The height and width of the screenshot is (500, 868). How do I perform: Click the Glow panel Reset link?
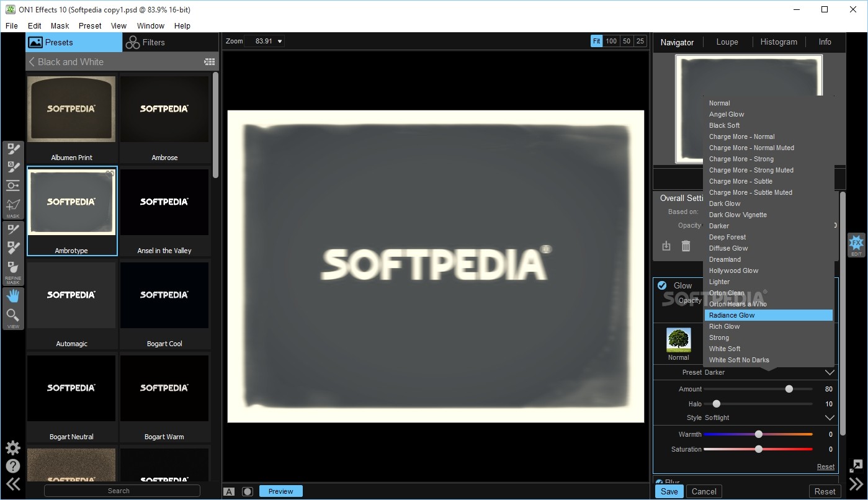825,467
